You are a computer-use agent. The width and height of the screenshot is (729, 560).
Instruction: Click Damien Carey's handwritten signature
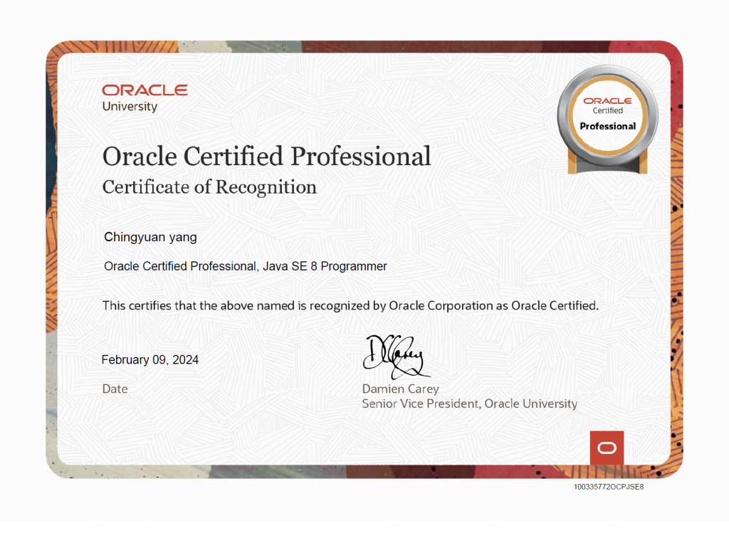[396, 357]
